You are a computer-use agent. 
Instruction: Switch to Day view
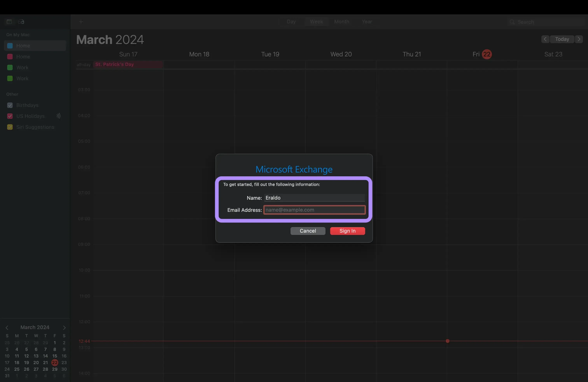click(291, 22)
